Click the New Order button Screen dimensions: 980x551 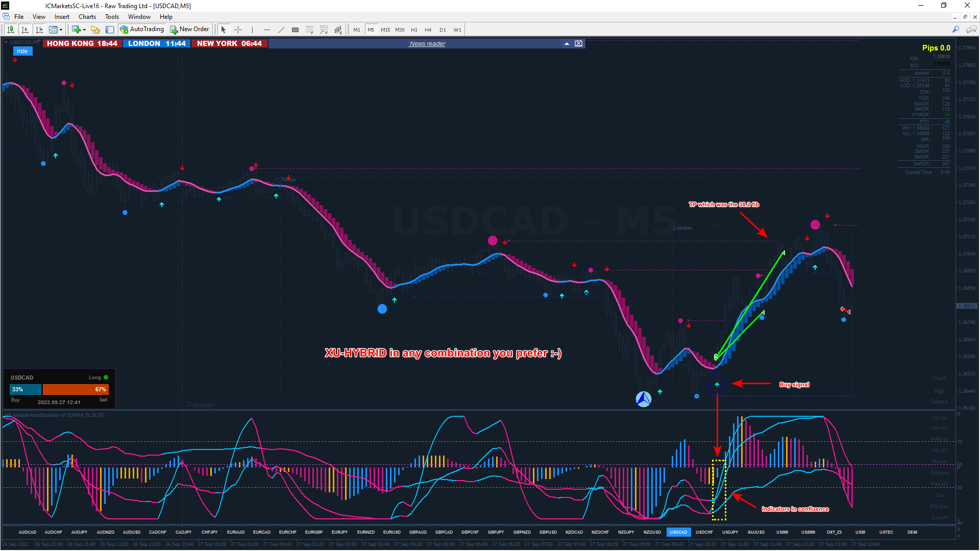(x=189, y=30)
